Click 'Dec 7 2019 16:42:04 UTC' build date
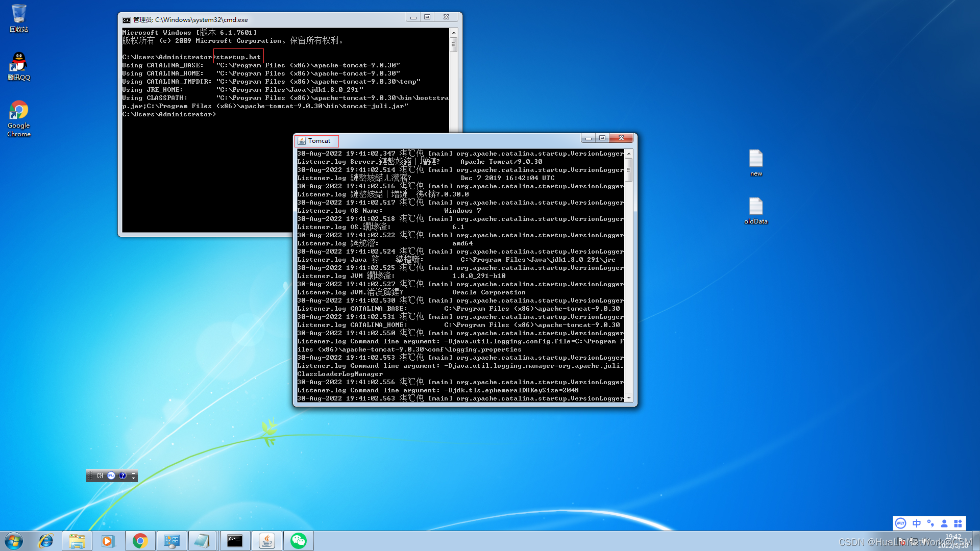Image resolution: width=980 pixels, height=551 pixels. coord(507,178)
